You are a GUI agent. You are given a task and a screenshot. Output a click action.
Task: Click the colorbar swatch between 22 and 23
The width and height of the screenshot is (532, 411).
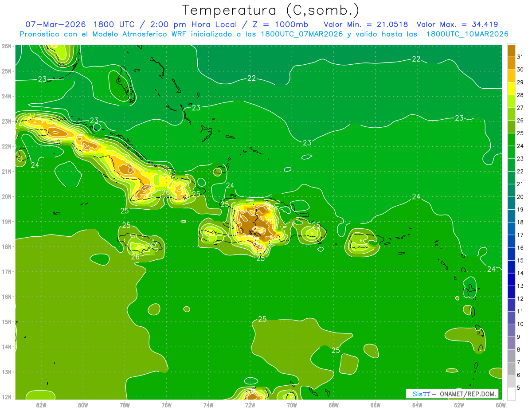[511, 165]
